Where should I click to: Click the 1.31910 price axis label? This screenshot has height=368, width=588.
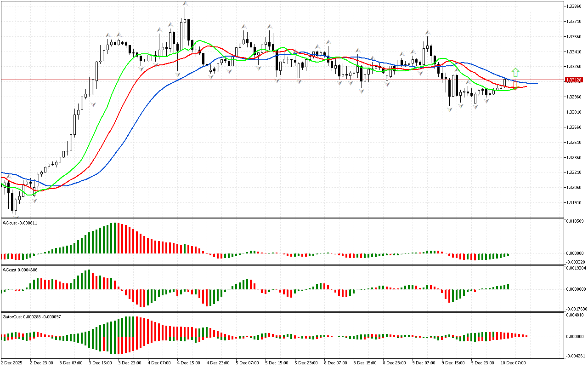[x=575, y=203]
